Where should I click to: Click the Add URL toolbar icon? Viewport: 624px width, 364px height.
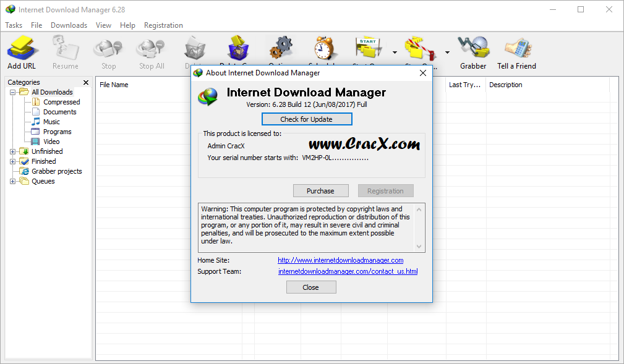click(22, 48)
